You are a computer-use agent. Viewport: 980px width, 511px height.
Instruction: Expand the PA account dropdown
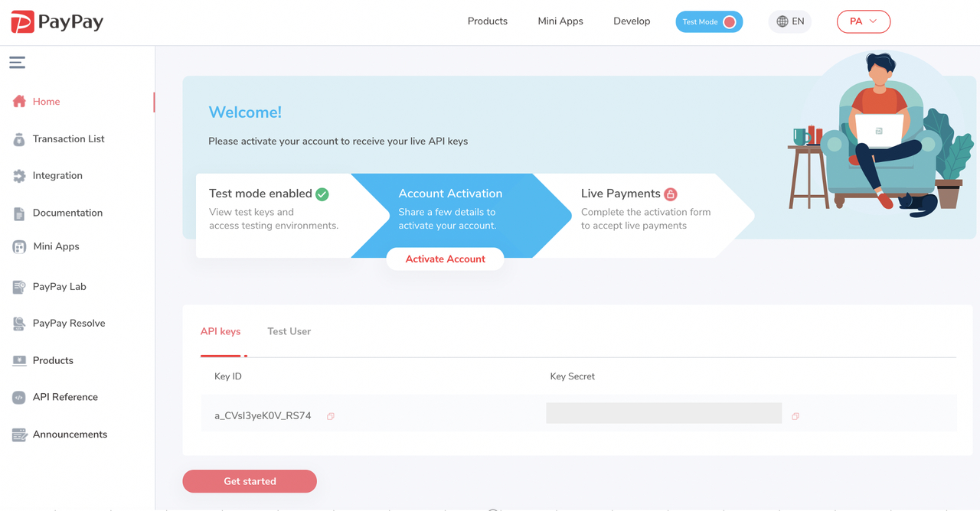coord(864,21)
